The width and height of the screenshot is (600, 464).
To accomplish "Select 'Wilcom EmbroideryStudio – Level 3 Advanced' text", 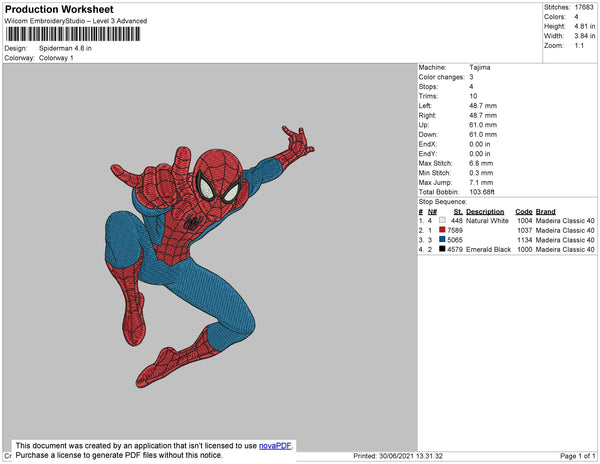I will pos(76,21).
